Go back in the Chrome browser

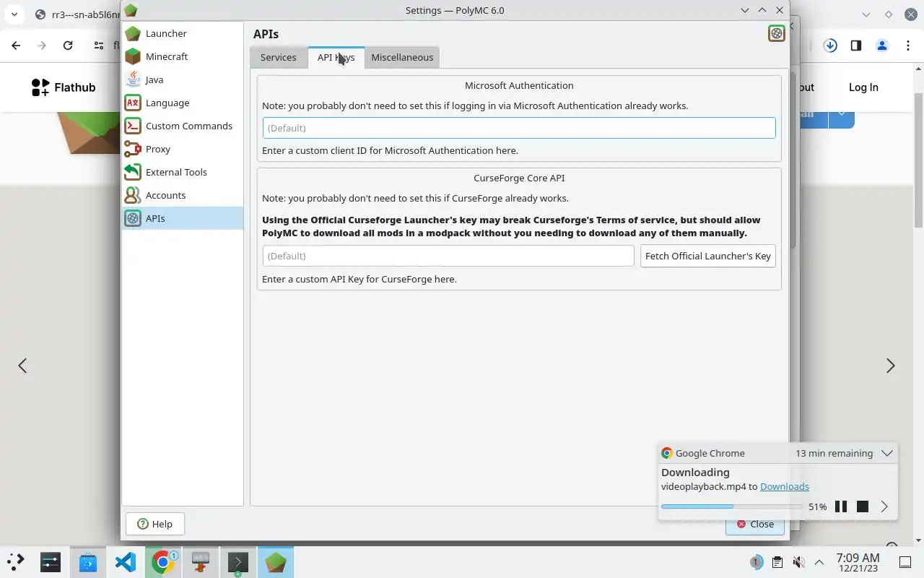pyautogui.click(x=16, y=46)
